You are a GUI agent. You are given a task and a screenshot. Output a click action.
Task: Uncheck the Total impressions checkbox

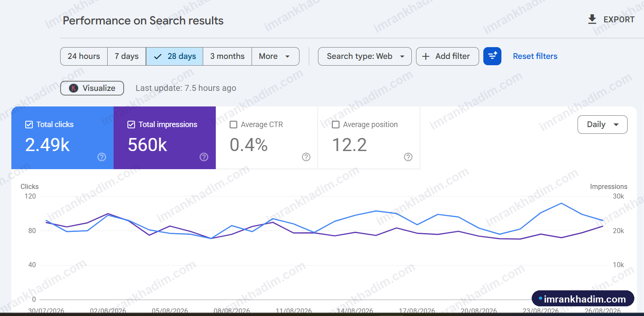tap(131, 125)
